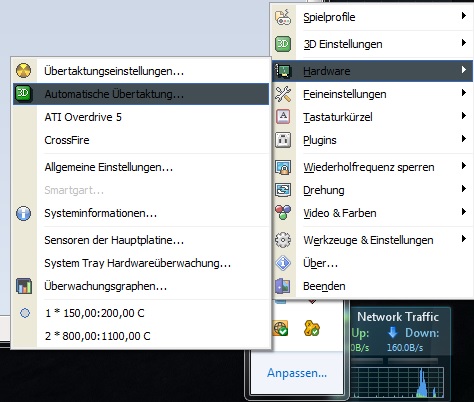This screenshot has height=402, width=474.
Task: Apply profile 1 * 150,00:200,00 C
Action: [x=141, y=313]
